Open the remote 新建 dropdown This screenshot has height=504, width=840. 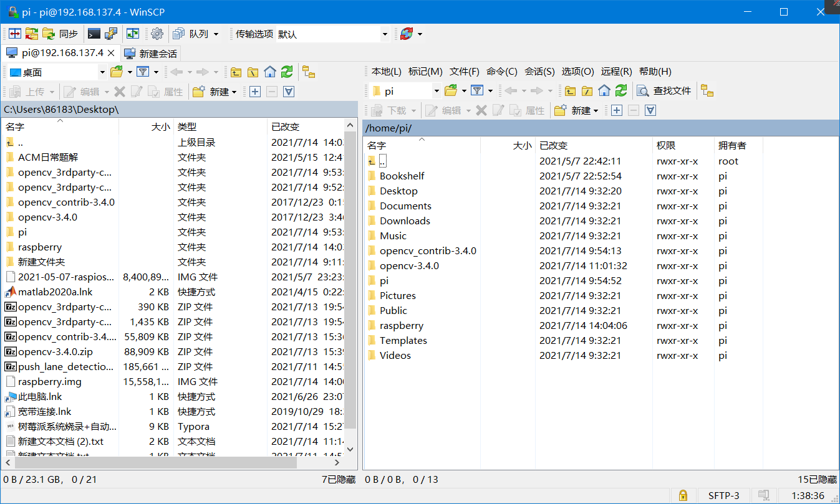pyautogui.click(x=577, y=110)
